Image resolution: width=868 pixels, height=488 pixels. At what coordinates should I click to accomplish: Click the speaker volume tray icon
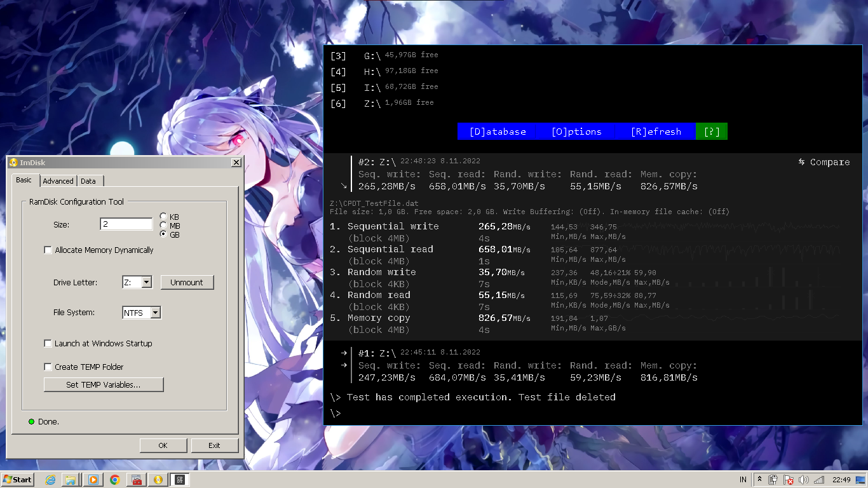[x=804, y=480]
